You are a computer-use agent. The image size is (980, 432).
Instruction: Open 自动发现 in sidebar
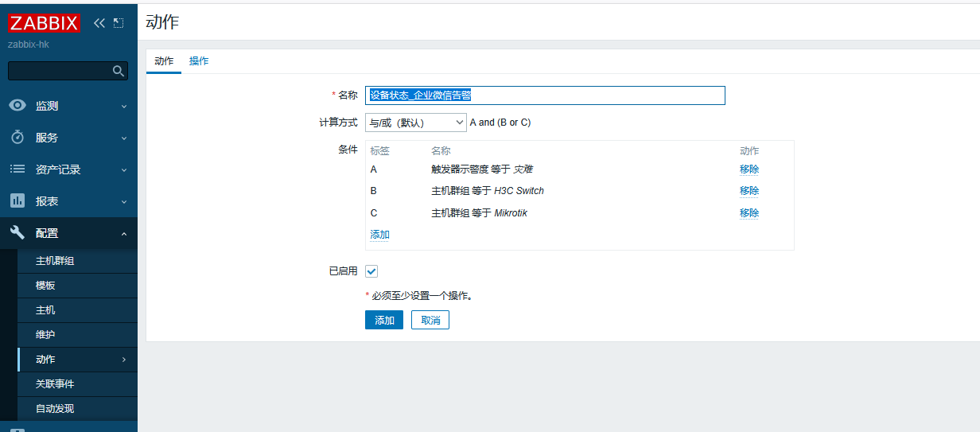point(77,409)
